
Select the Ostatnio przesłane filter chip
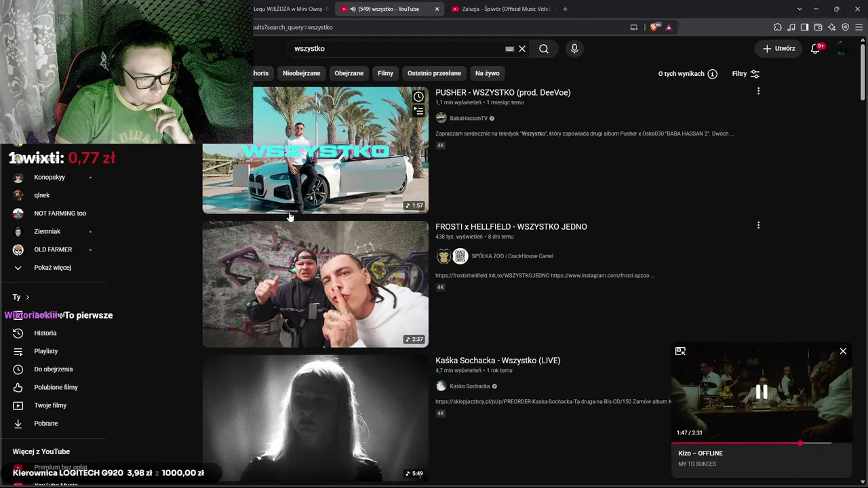[434, 73]
